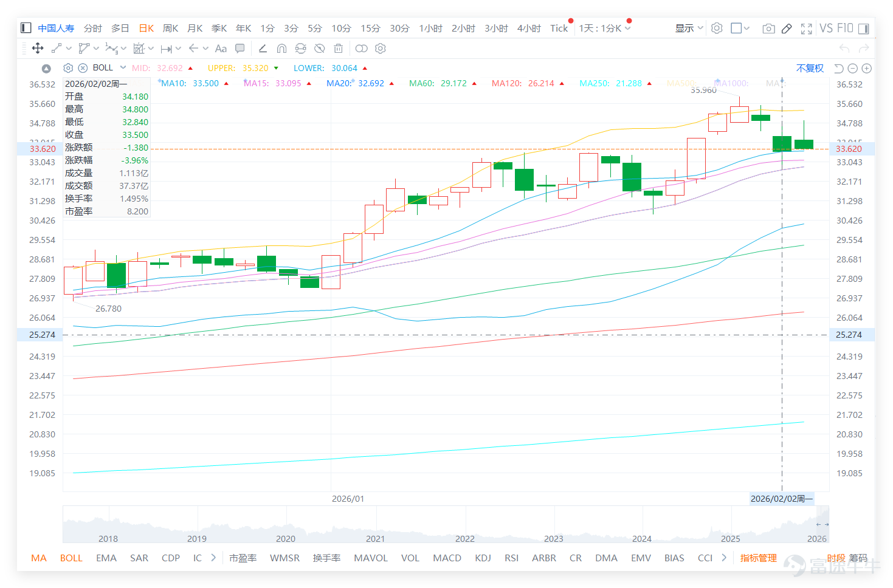Viewport: 893px width, 588px height.
Task: Take a chart screenshot with camera icon
Action: pos(768,29)
